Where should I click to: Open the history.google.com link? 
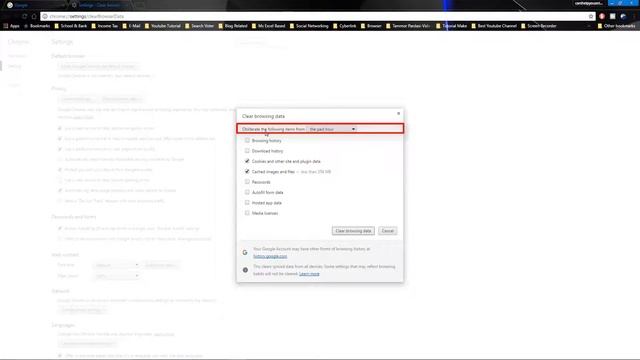(270, 256)
